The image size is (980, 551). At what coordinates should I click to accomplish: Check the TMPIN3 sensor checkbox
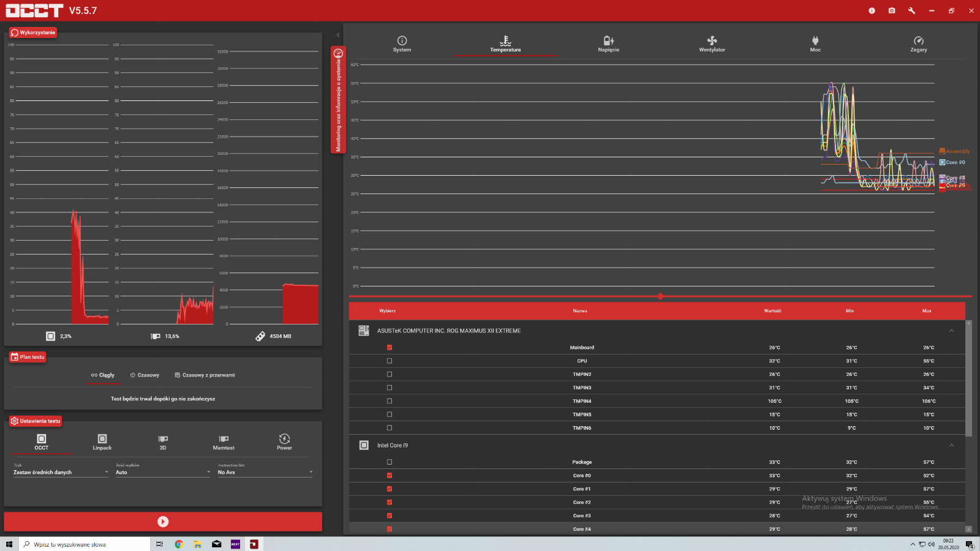(390, 388)
